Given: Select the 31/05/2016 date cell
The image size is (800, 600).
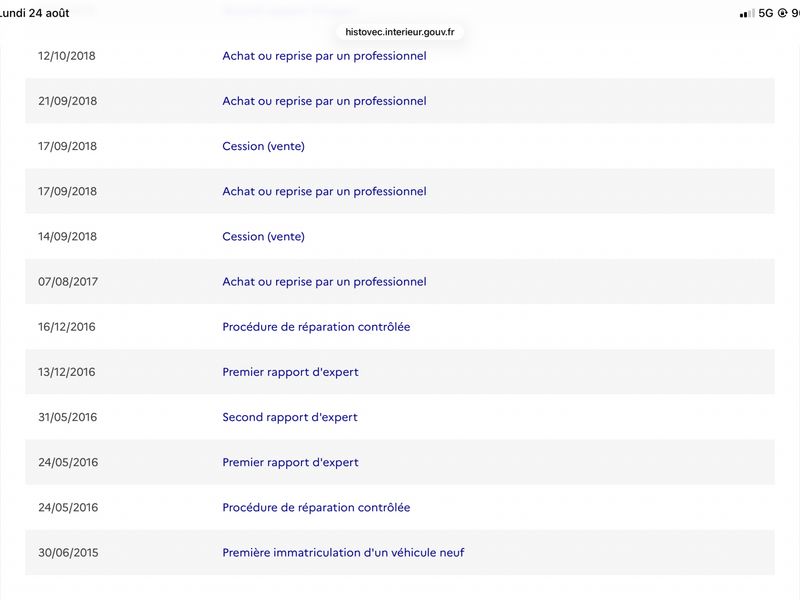Looking at the screenshot, I should coord(67,417).
